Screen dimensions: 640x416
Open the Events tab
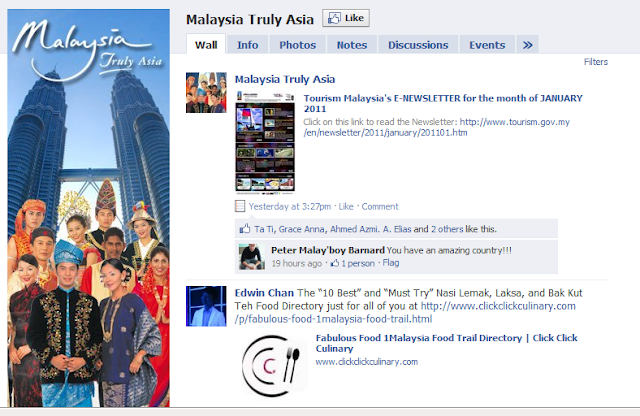pos(487,45)
